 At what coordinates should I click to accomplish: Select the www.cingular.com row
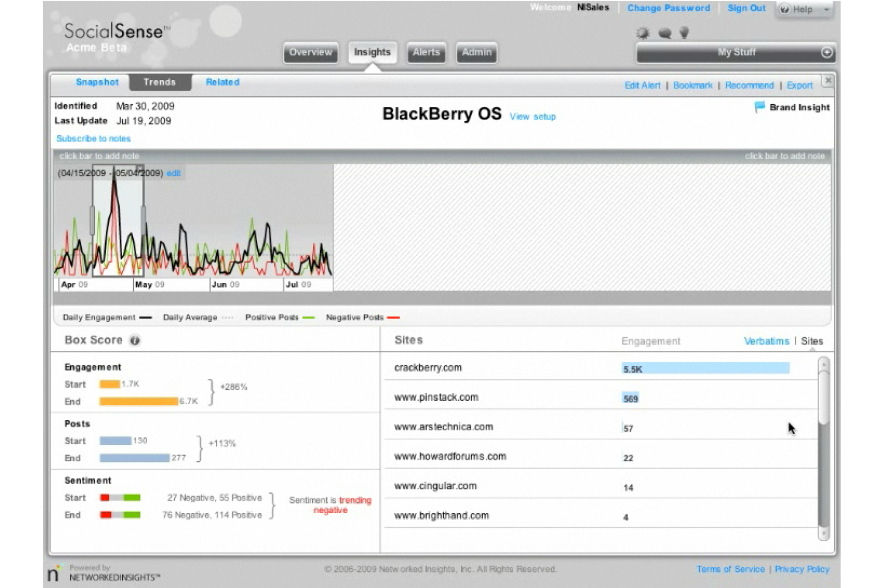(x=600, y=486)
